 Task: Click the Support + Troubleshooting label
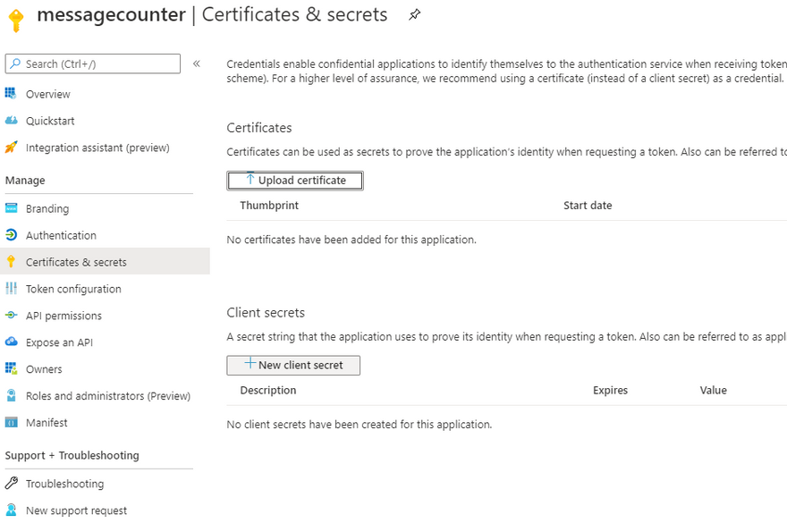pos(72,455)
